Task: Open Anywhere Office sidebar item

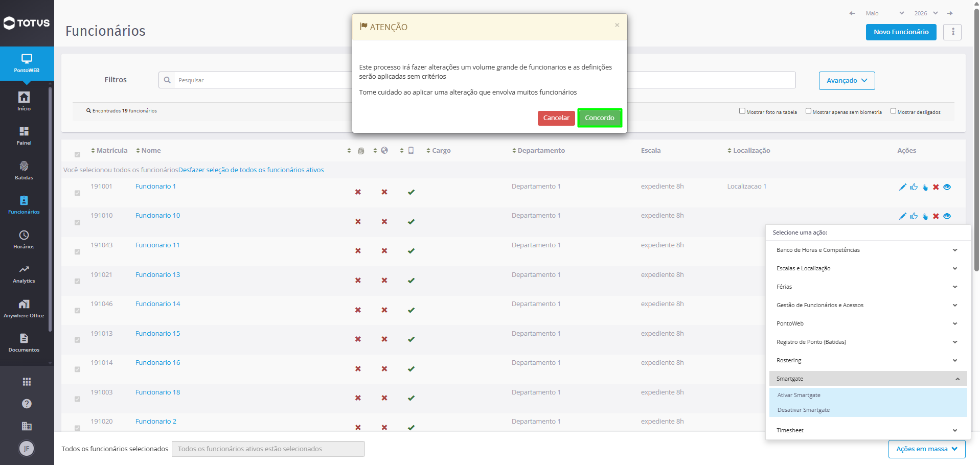Action: (24, 308)
